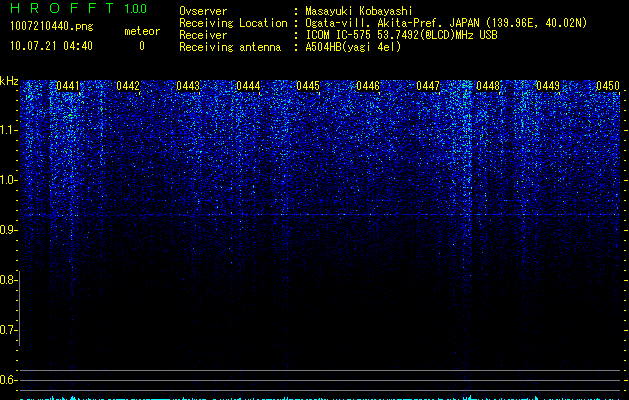Click the 1.0 kHz axis label
629x400 pixels.
(8, 180)
